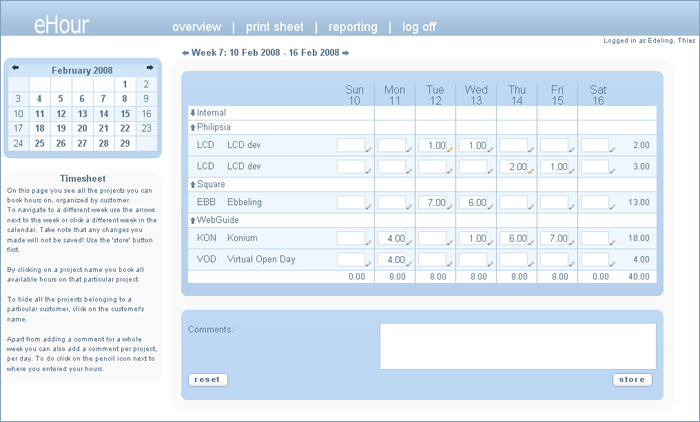Book all hours on Virtual Open Day
The width and height of the screenshot is (700, 422).
(x=261, y=259)
